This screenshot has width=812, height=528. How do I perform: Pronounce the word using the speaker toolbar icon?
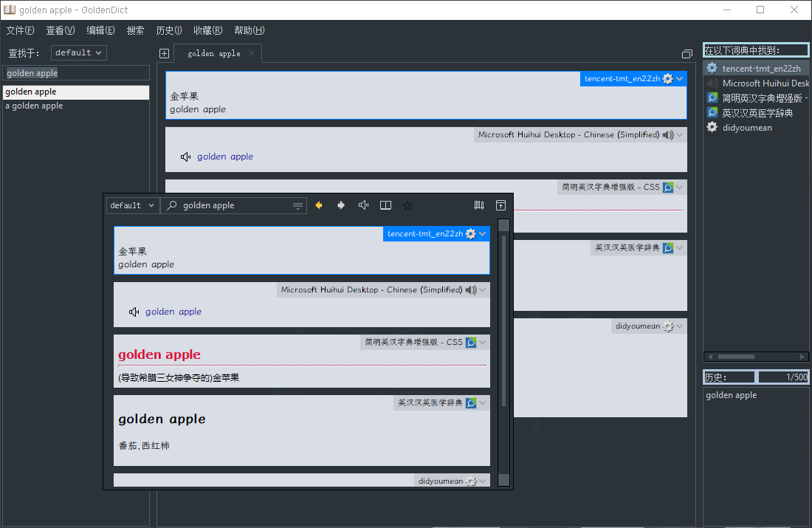point(363,205)
